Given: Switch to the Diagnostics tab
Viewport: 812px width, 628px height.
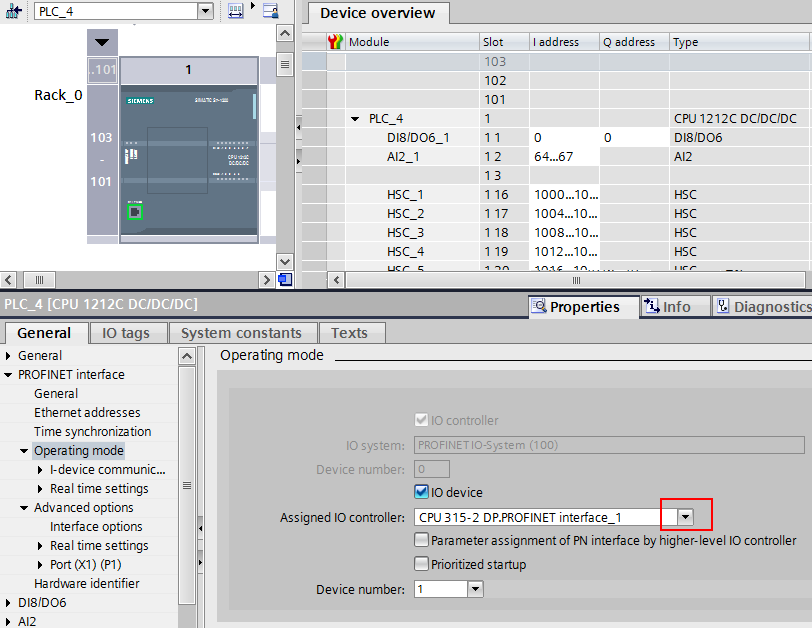Looking at the screenshot, I should [762, 307].
